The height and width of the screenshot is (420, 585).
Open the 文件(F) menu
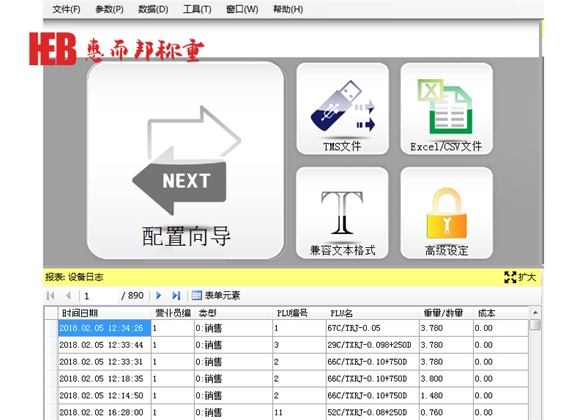coord(66,9)
